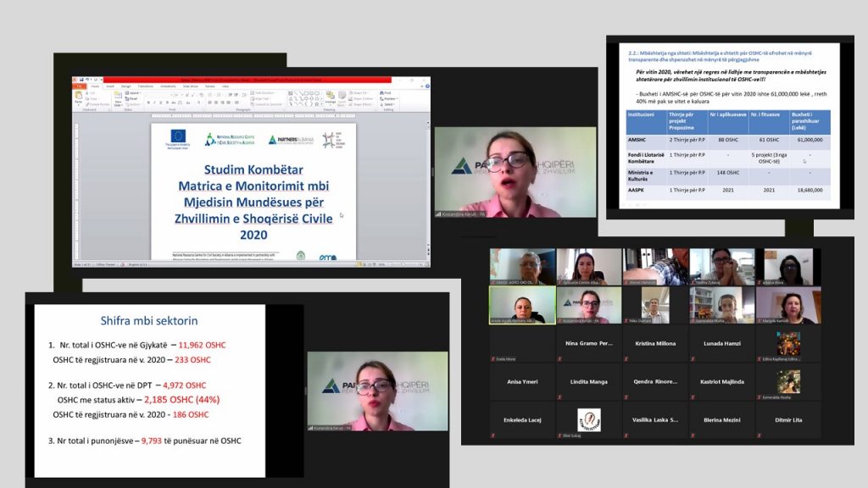The height and width of the screenshot is (488, 868).
Task: Open the Slide Show ribbon tab
Action: 191,86
